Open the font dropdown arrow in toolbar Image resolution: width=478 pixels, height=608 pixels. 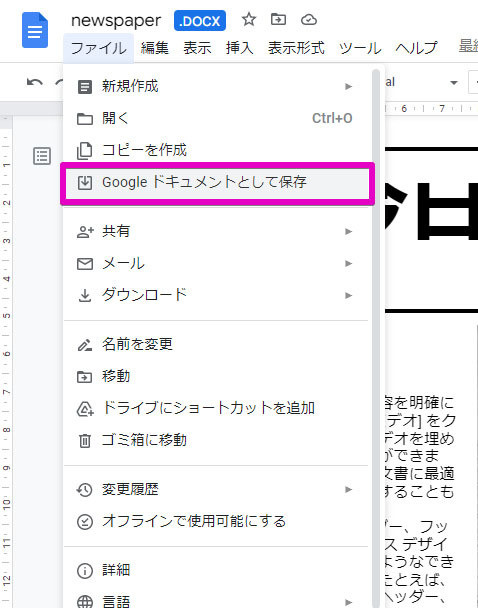point(454,82)
